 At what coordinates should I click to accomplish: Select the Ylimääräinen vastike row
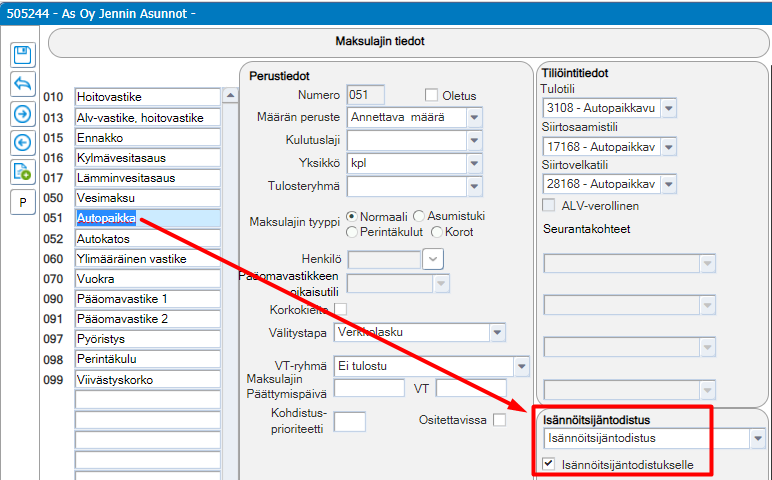click(147, 259)
